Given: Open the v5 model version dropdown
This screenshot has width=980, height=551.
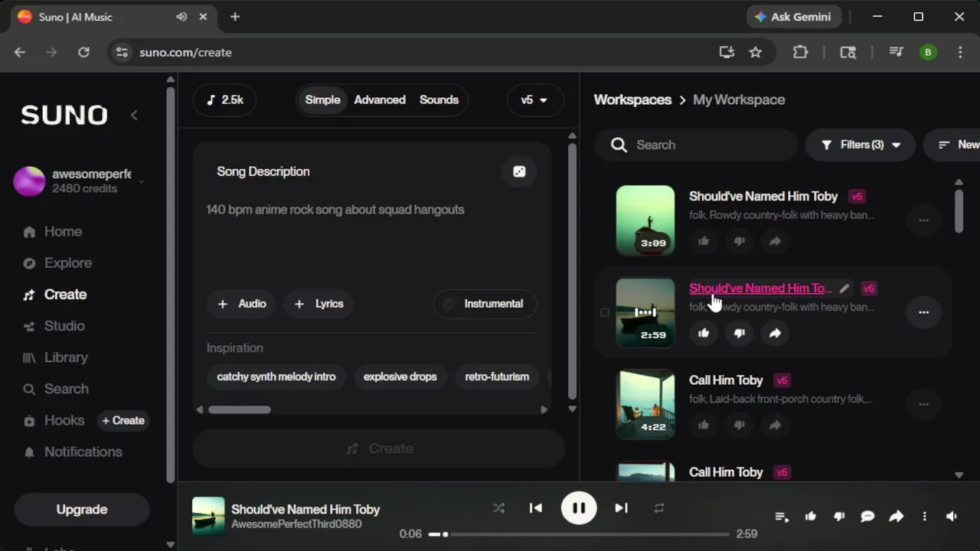Looking at the screenshot, I should coord(534,100).
